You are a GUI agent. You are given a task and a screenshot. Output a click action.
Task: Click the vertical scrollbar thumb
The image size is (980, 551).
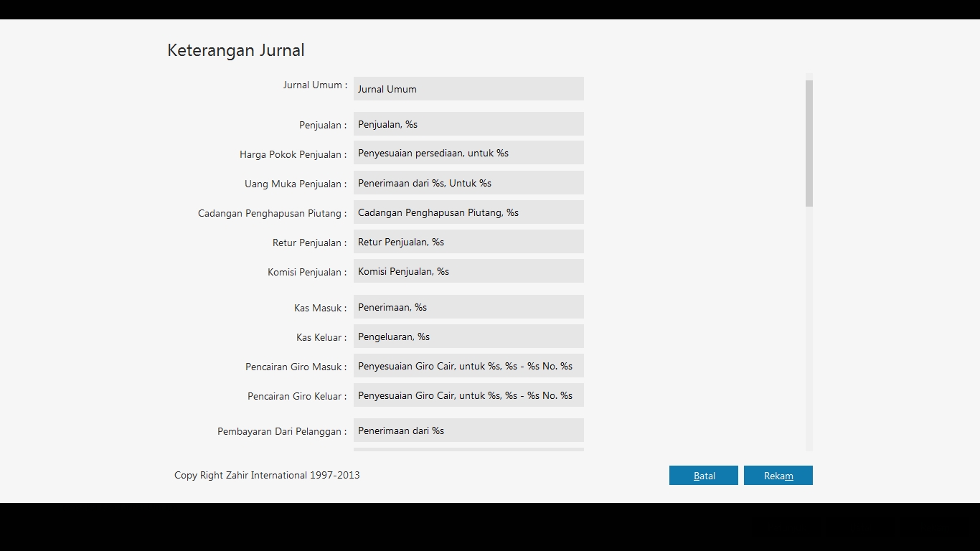(809, 143)
